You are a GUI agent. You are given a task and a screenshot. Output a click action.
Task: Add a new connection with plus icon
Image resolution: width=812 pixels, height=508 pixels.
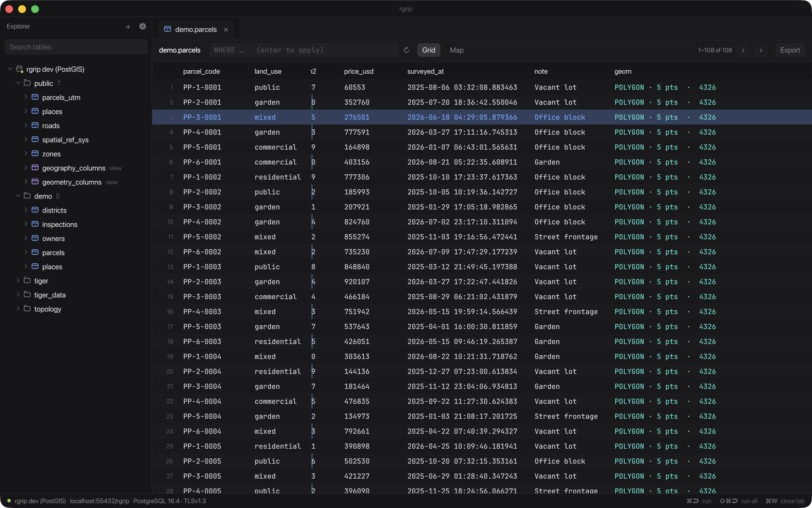tap(128, 27)
